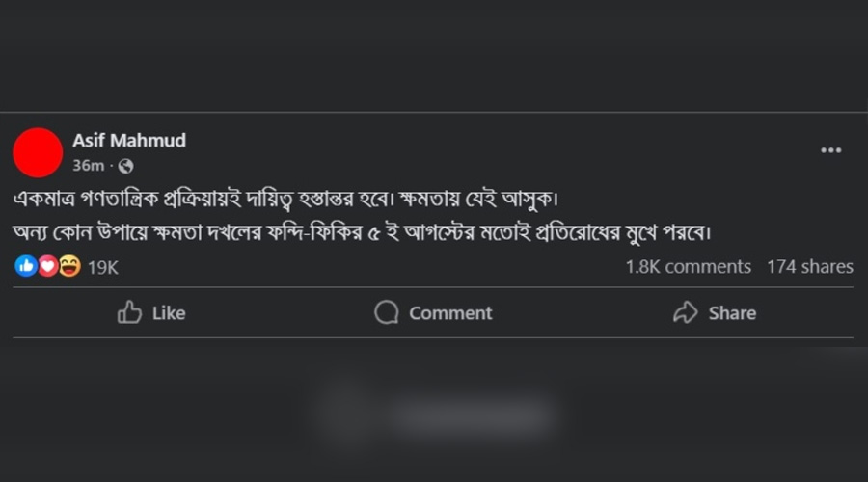Image resolution: width=868 pixels, height=482 pixels.
Task: Click the red profile picture of Asif Mahmud
Action: [x=38, y=152]
